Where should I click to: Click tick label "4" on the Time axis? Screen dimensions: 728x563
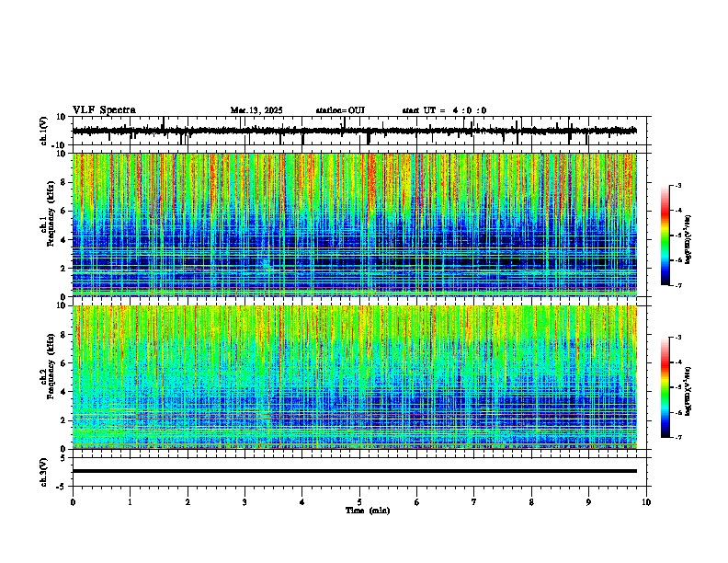(302, 502)
